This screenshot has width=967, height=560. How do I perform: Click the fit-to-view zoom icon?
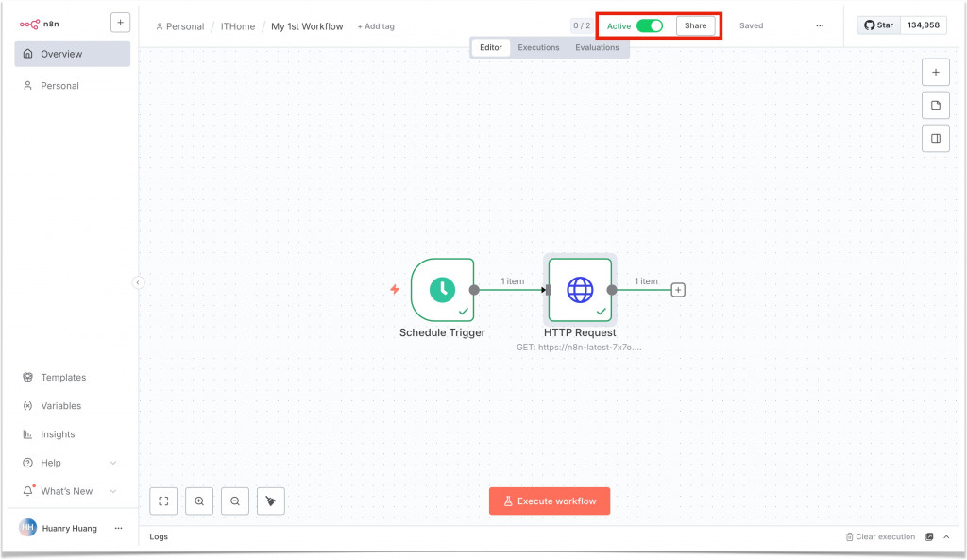[163, 501]
